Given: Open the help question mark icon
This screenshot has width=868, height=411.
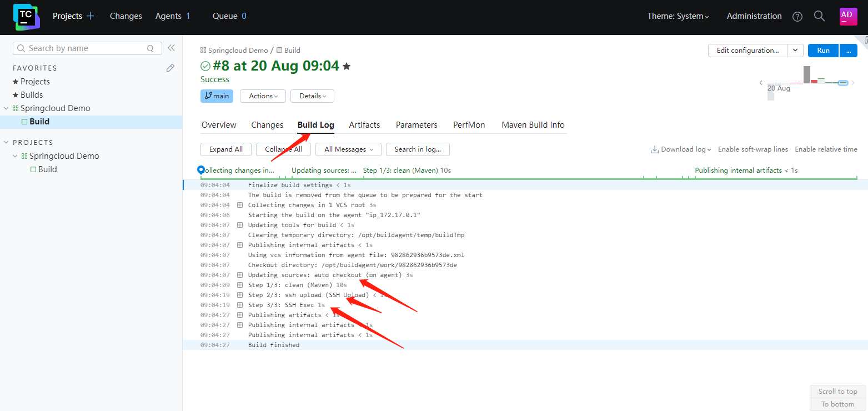Looking at the screenshot, I should point(797,17).
